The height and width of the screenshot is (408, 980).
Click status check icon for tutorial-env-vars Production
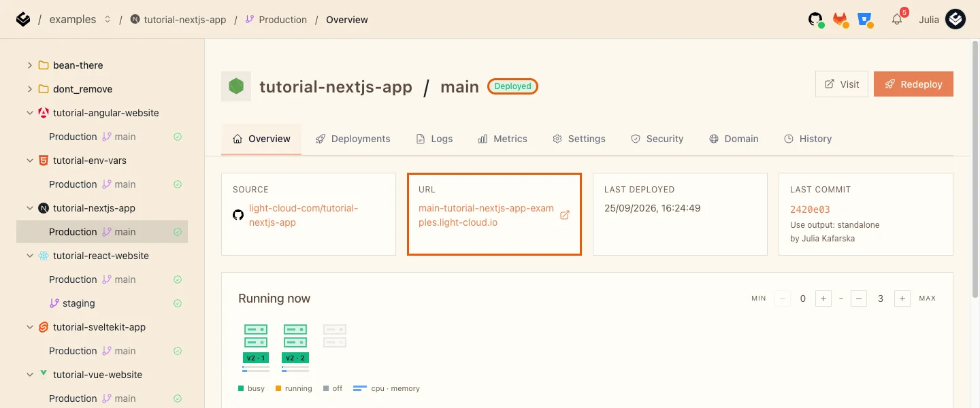tap(178, 184)
